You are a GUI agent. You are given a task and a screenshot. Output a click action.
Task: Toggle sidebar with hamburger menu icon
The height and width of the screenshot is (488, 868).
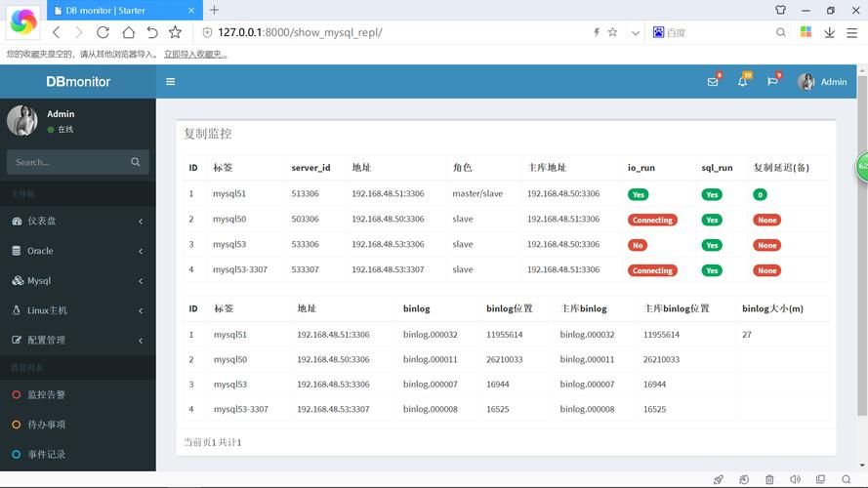(171, 81)
